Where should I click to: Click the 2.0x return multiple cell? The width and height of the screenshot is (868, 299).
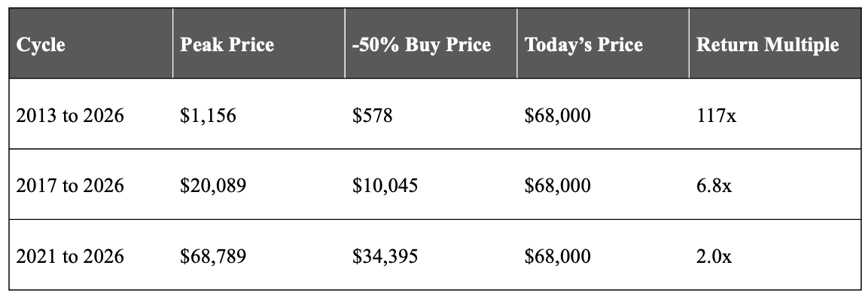pyautogui.click(x=775, y=255)
